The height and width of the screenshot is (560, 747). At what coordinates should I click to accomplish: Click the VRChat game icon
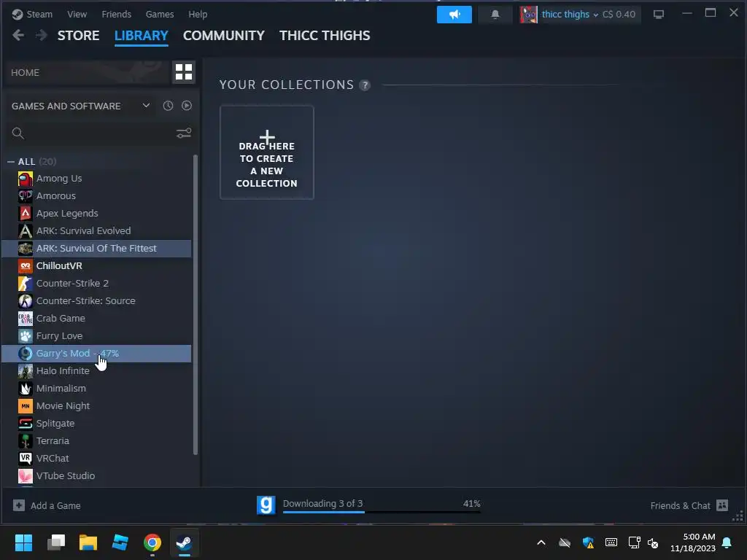coord(26,458)
